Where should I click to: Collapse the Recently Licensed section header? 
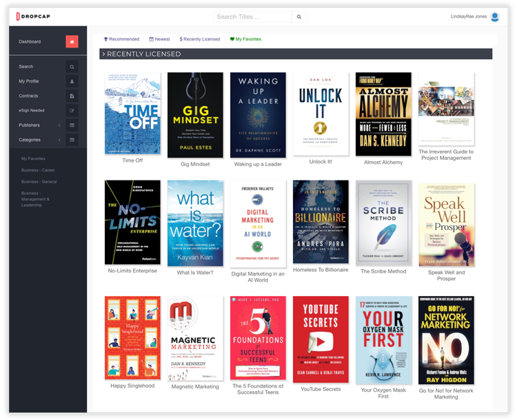[103, 54]
